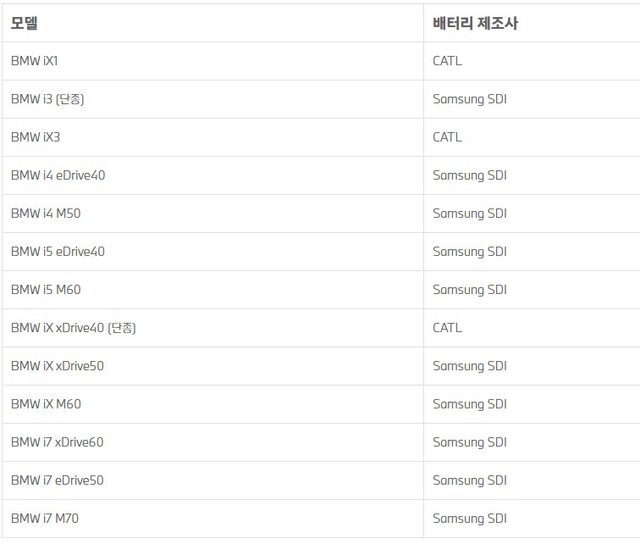This screenshot has width=640, height=544.
Task: Click the BMW i7 eDrive50 cell
Action: pyautogui.click(x=57, y=480)
